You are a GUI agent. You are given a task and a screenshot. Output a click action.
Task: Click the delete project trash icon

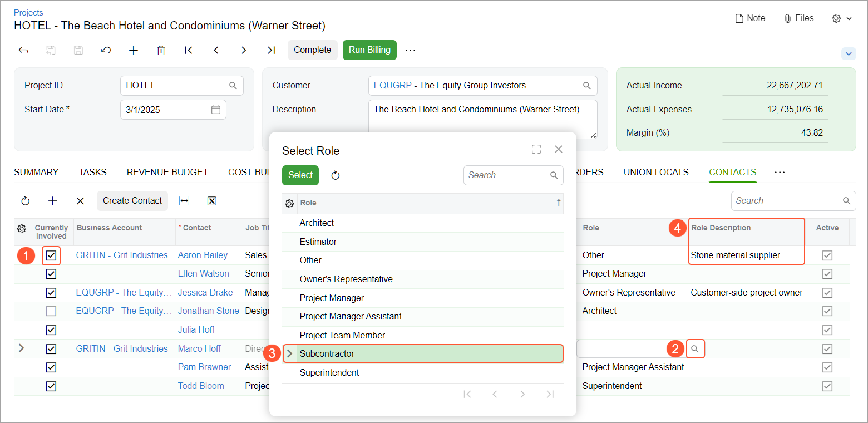point(161,50)
